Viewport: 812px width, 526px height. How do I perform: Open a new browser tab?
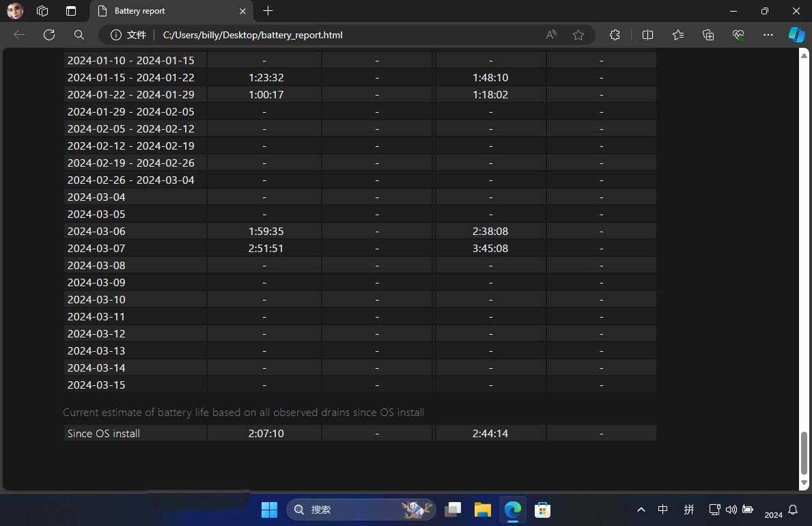click(268, 11)
